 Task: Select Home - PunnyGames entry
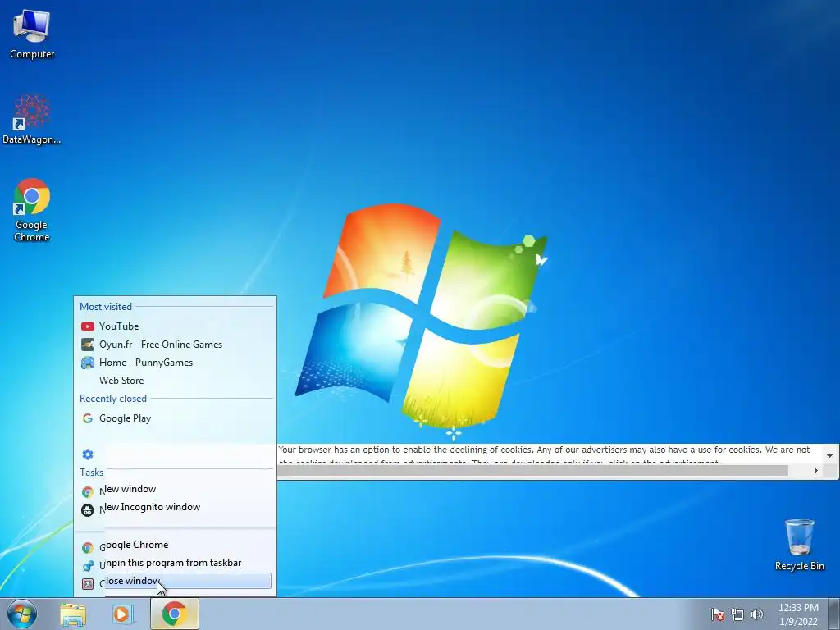tap(175, 363)
